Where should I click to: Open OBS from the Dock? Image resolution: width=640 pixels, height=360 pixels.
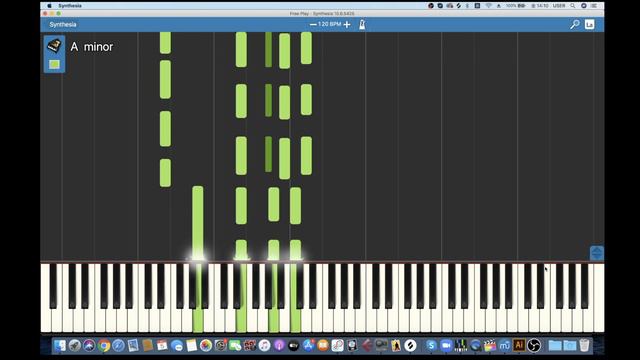534,346
